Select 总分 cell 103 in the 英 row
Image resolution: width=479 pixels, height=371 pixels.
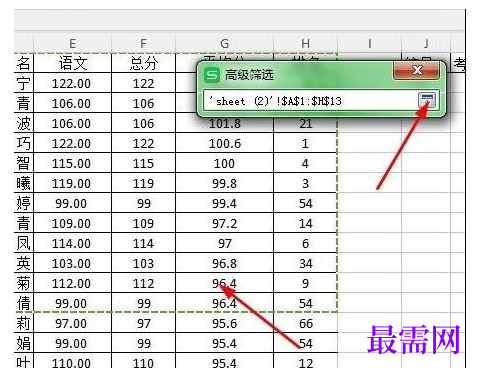click(143, 263)
